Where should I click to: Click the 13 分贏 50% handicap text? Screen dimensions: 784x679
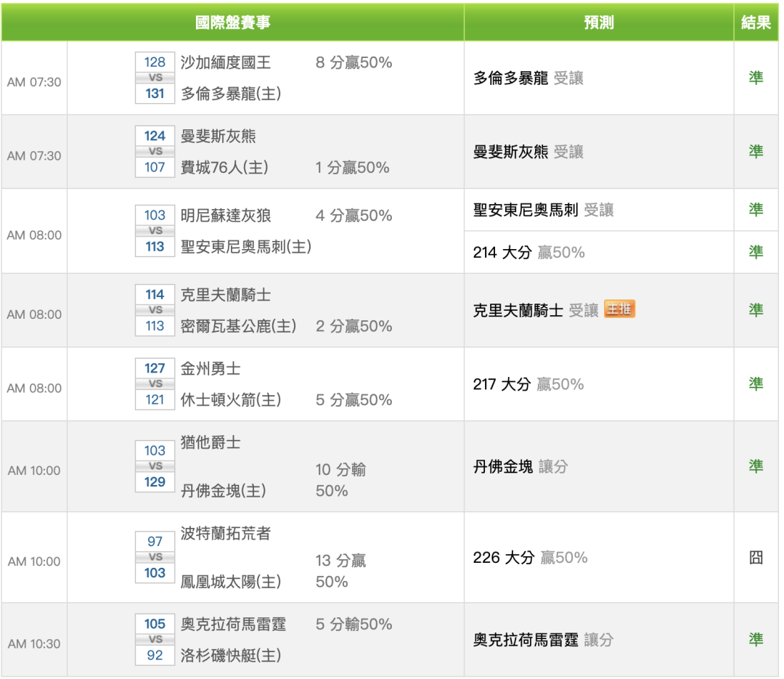pos(340,572)
